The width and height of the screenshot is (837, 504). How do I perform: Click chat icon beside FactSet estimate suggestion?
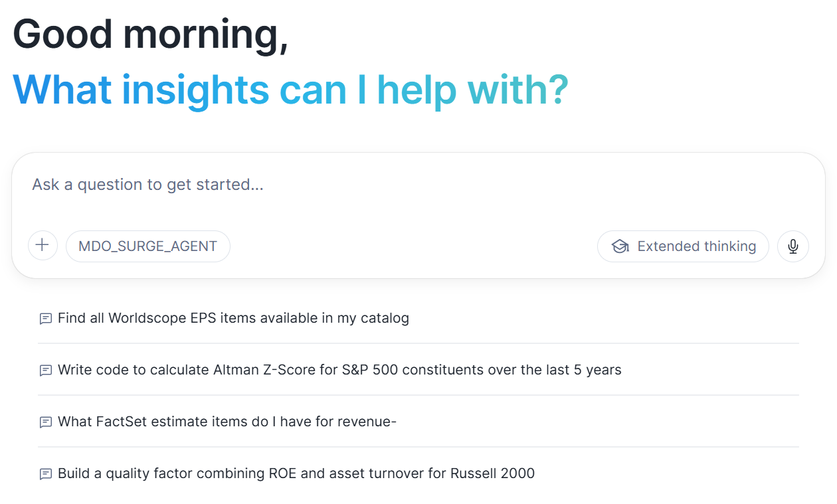click(x=46, y=422)
